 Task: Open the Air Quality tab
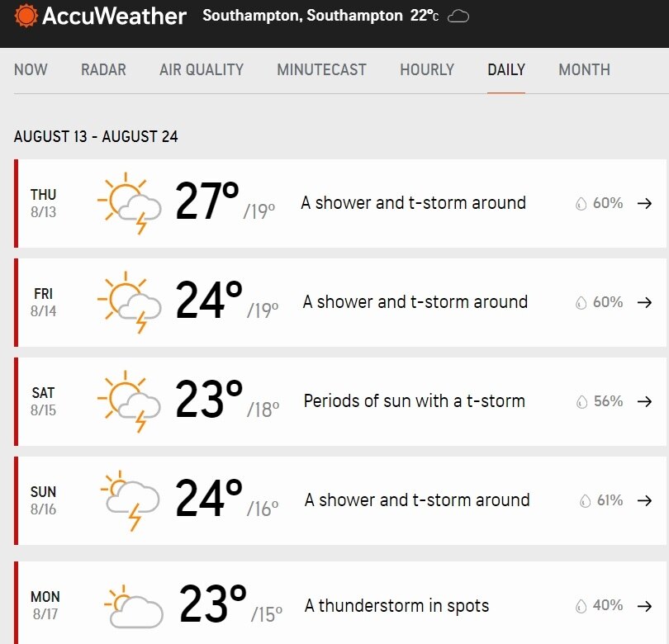(202, 70)
